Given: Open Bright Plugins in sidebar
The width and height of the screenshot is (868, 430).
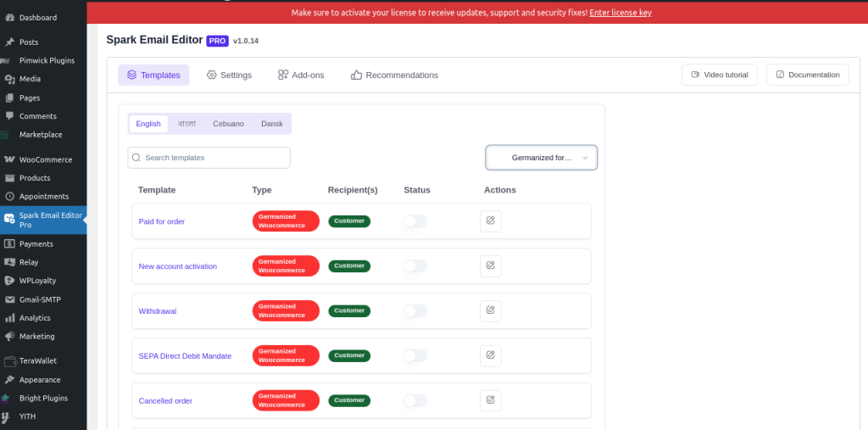Looking at the screenshot, I should pyautogui.click(x=43, y=399).
